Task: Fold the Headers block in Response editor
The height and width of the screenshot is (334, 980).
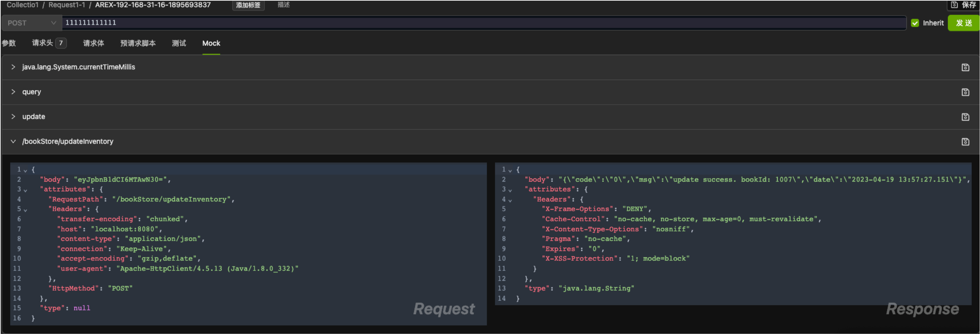Action: (x=510, y=200)
